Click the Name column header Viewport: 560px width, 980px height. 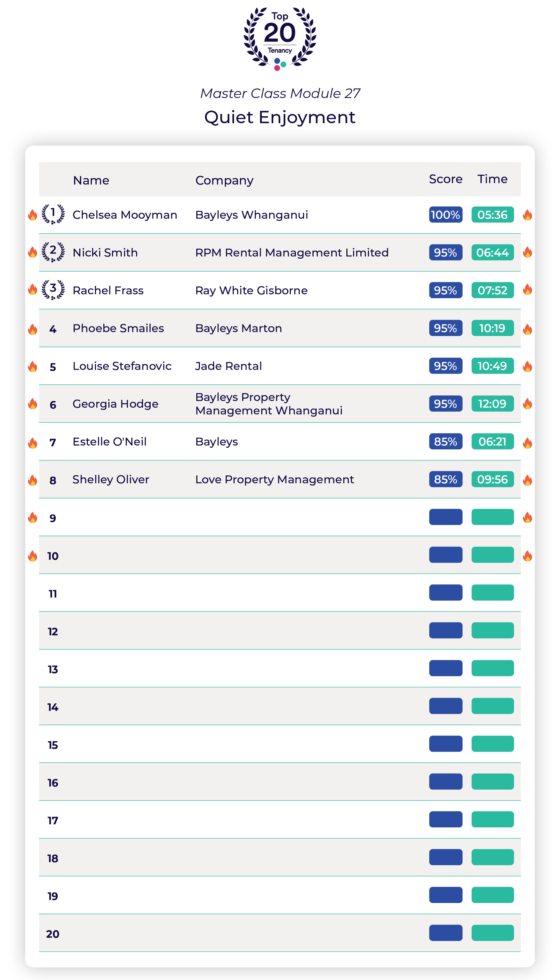[x=91, y=180]
